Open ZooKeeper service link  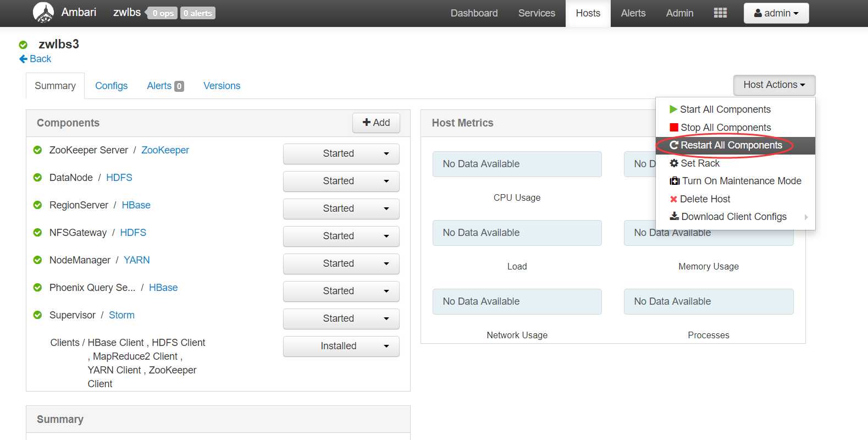point(165,150)
